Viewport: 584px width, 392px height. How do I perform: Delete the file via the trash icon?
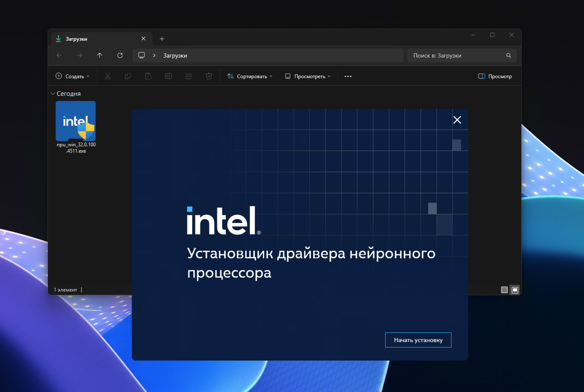point(209,76)
